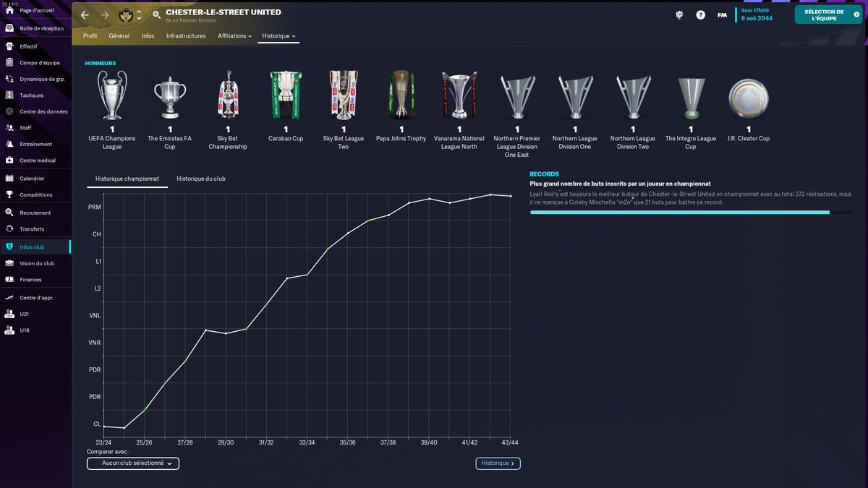Select Historique championnat tab
Screen dimensions: 868x488
pos(127,179)
